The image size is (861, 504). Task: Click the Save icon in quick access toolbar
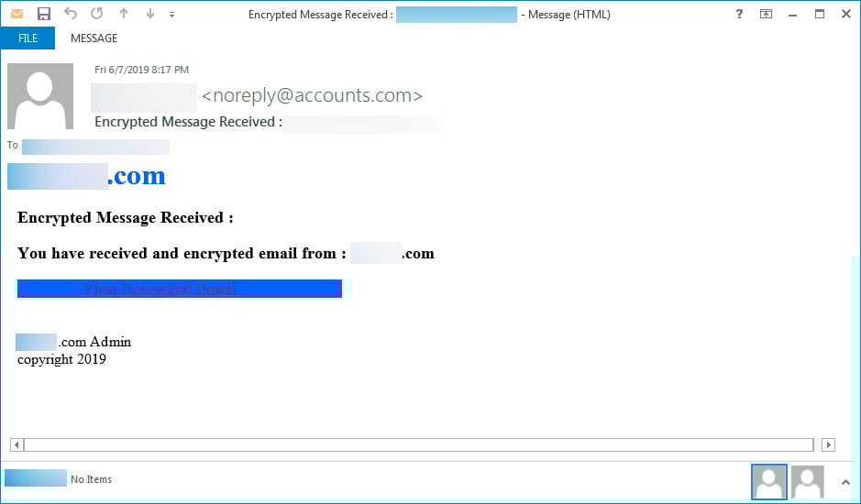coord(43,14)
